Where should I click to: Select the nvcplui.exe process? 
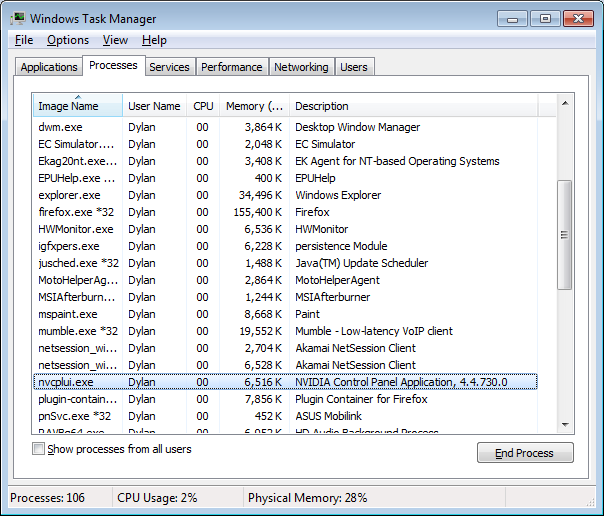pos(285,382)
